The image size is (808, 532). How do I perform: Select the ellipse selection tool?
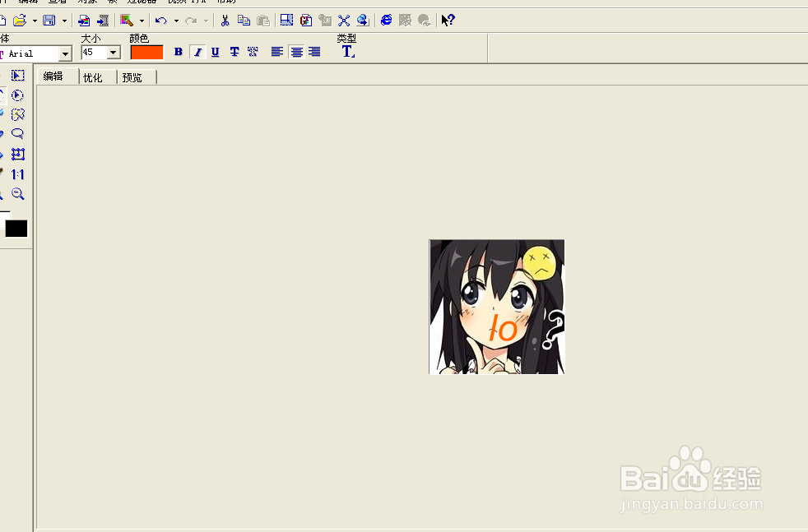(x=17, y=95)
